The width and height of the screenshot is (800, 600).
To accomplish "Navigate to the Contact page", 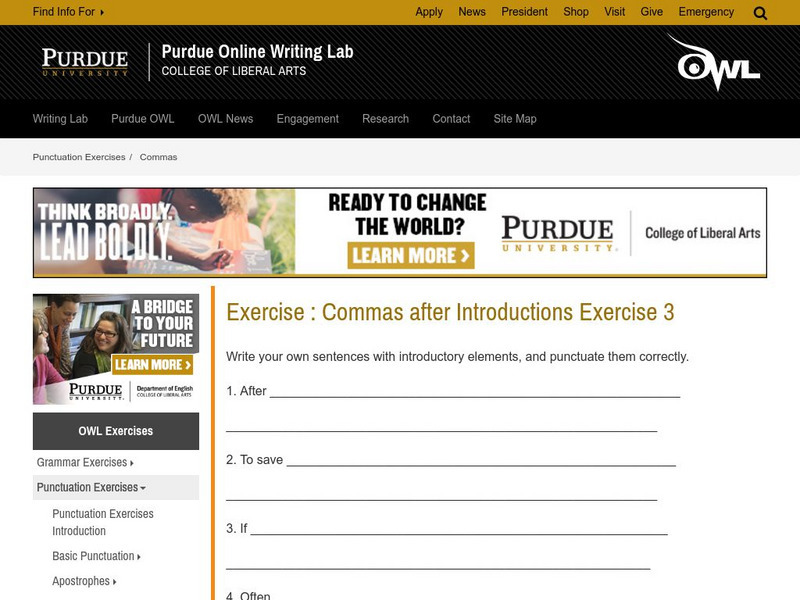I will pyautogui.click(x=450, y=118).
